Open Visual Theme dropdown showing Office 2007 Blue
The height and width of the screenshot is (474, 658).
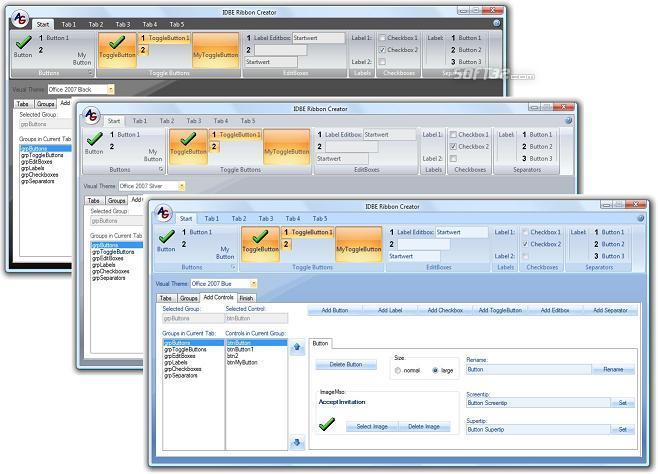[253, 284]
